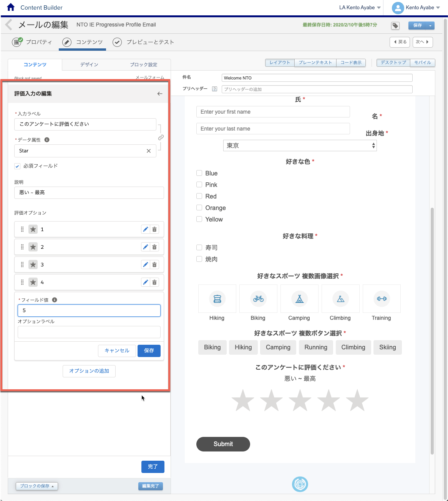
Task: Select the Biking image tile
Action: coord(258,298)
